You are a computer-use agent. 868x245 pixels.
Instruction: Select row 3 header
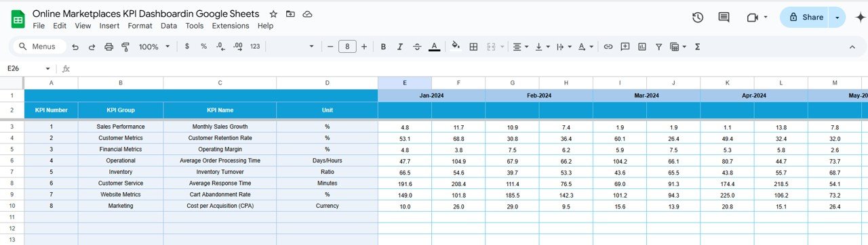click(x=12, y=127)
